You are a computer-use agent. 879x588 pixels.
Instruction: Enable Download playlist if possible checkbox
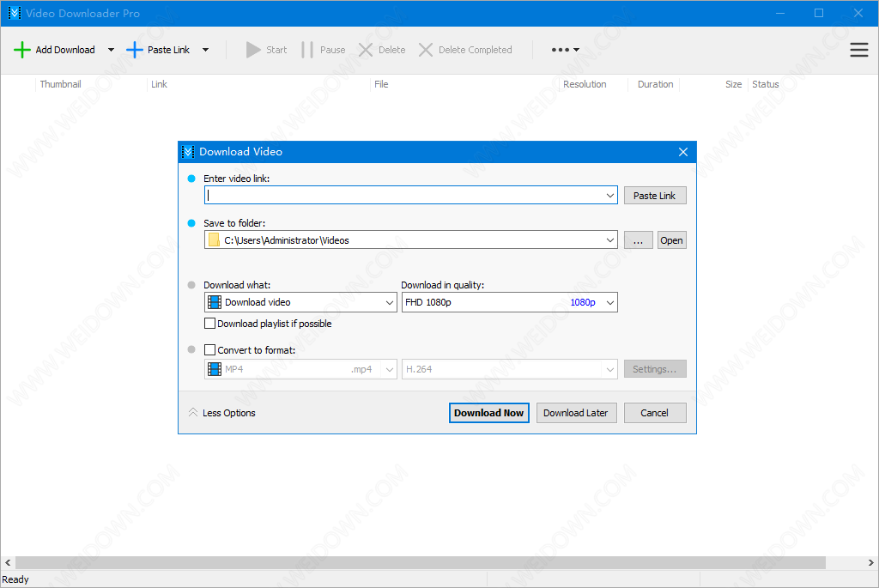[209, 324]
